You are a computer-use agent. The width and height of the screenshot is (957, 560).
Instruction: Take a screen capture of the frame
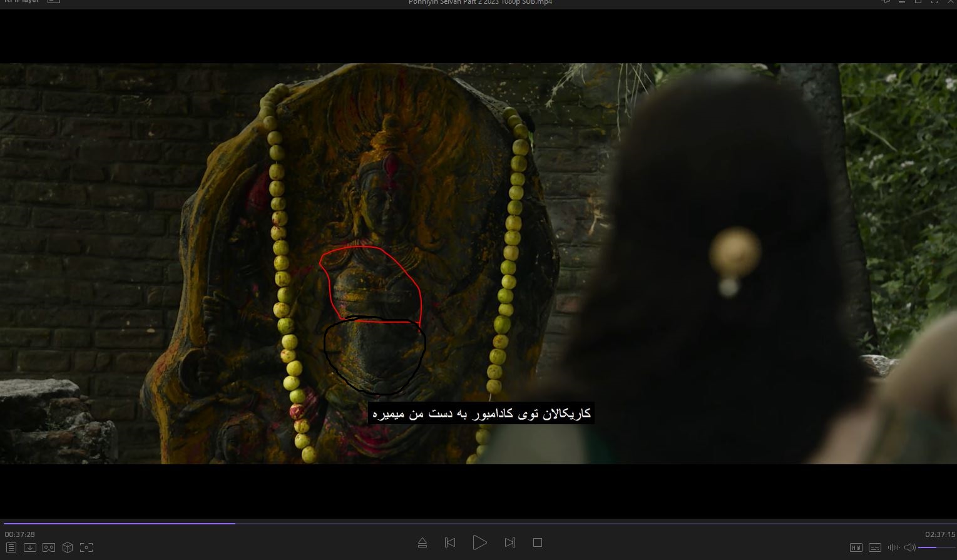point(86,547)
